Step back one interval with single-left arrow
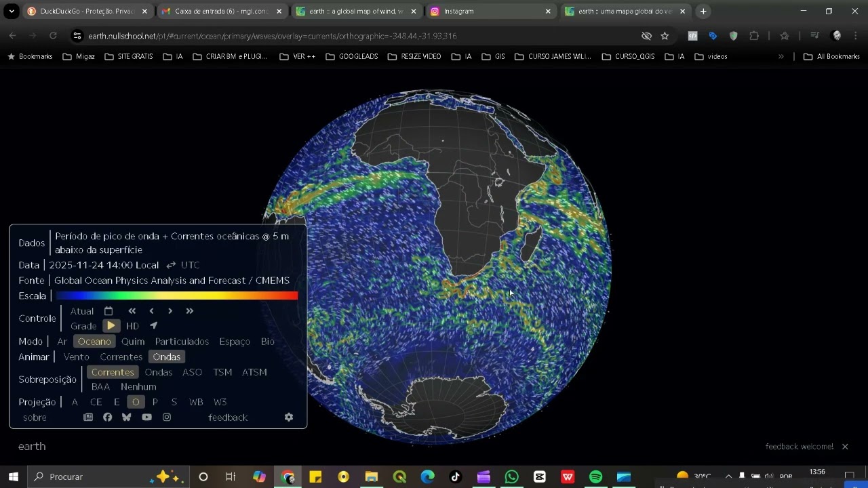Viewport: 868px width, 488px height. tap(151, 311)
